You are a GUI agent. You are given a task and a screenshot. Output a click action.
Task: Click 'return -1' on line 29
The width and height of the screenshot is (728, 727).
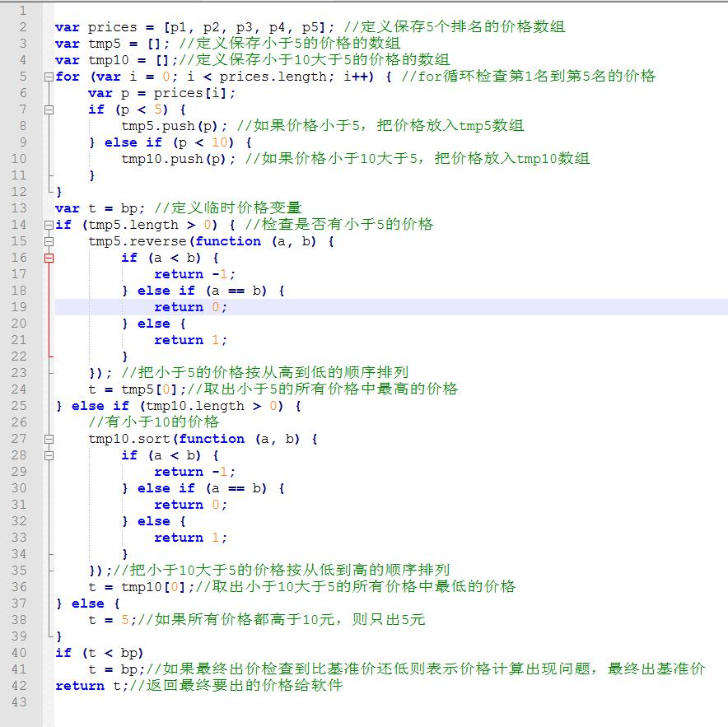[x=191, y=472]
